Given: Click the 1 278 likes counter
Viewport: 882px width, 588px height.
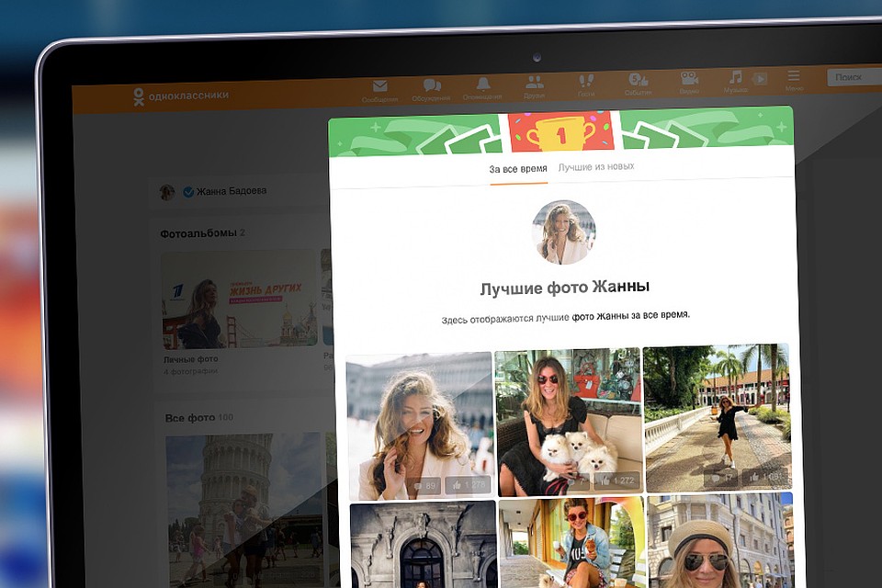Looking at the screenshot, I should point(468,484).
